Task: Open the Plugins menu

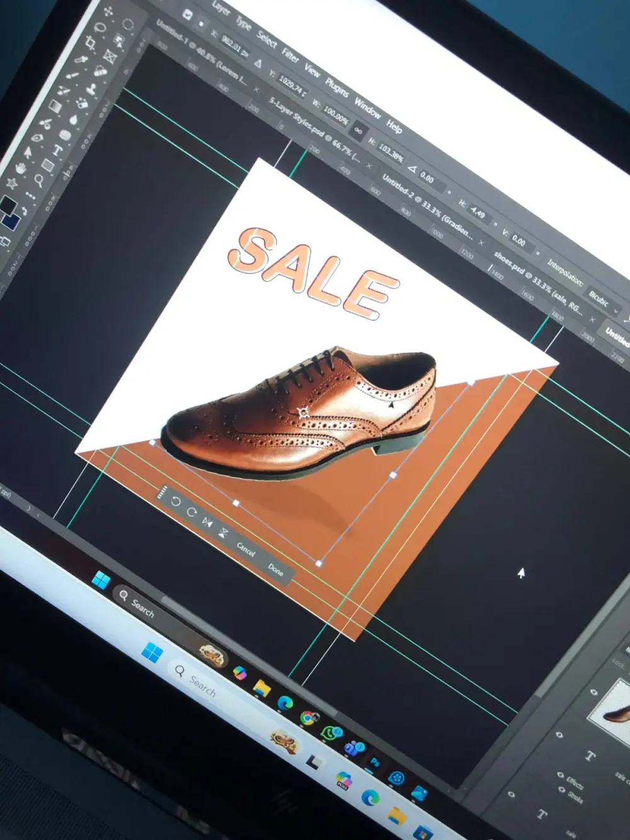Action: point(337,87)
